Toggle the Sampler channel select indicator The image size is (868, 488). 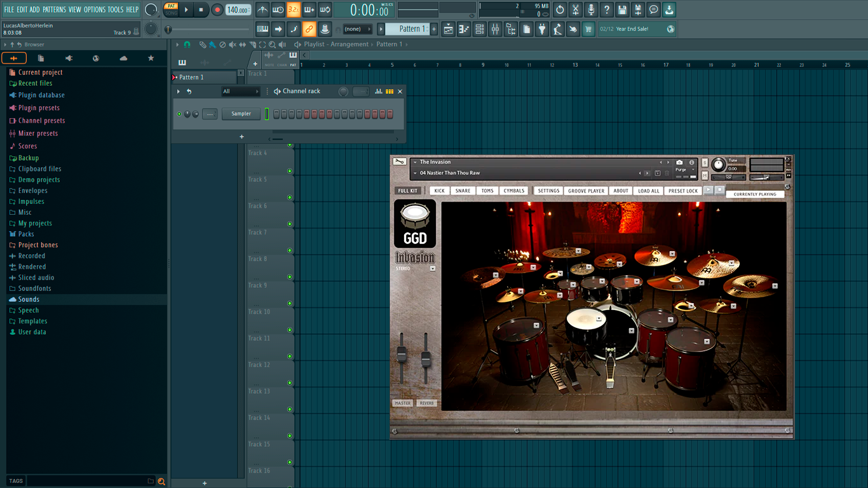(268, 114)
